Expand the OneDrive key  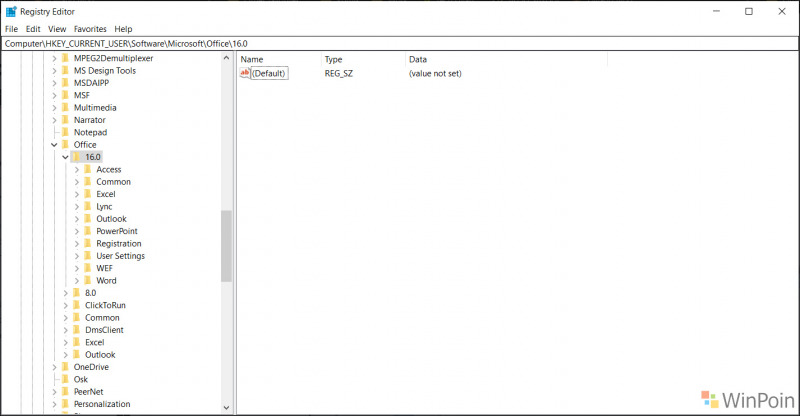[54, 367]
